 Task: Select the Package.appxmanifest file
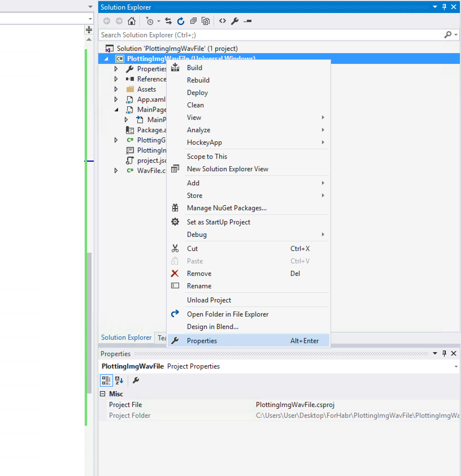click(146, 130)
